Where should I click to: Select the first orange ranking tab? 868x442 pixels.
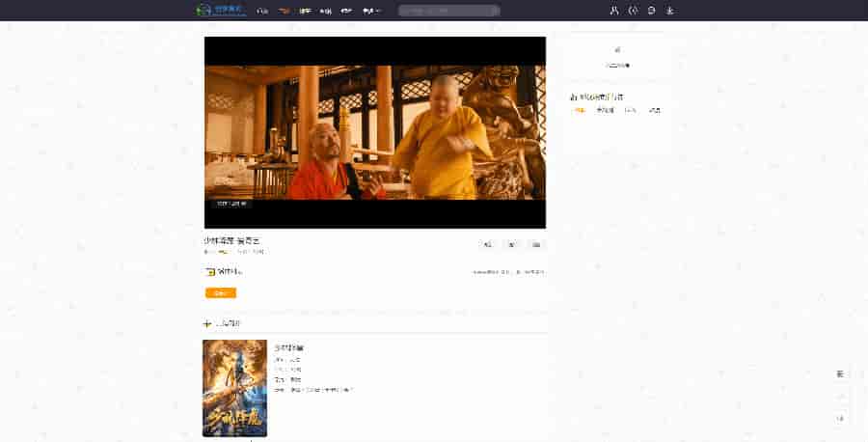pos(580,110)
